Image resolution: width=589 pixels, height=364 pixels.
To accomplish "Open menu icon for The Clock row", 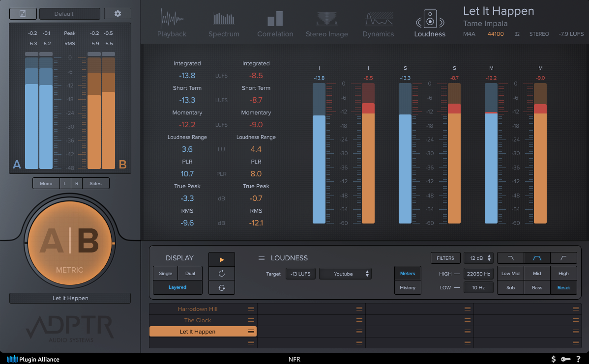I will (251, 320).
